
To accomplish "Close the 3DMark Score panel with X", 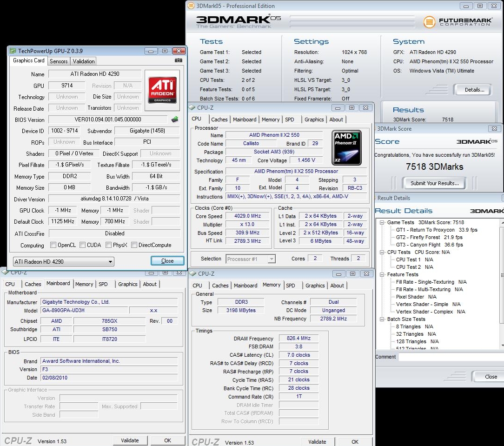I will coord(494,129).
